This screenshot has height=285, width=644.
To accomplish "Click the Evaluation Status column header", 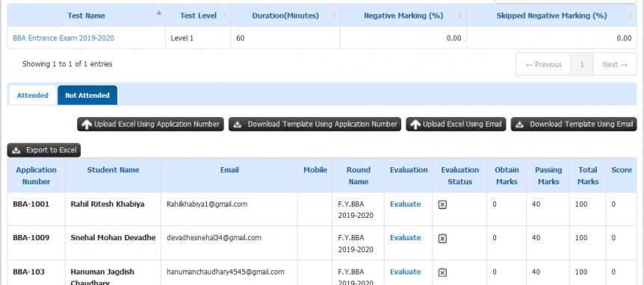I will (460, 175).
